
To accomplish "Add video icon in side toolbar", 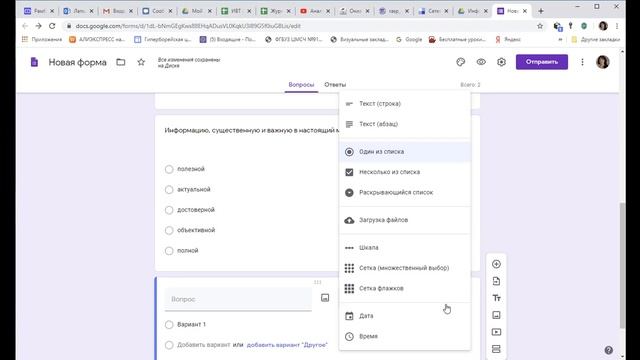I will click(496, 332).
